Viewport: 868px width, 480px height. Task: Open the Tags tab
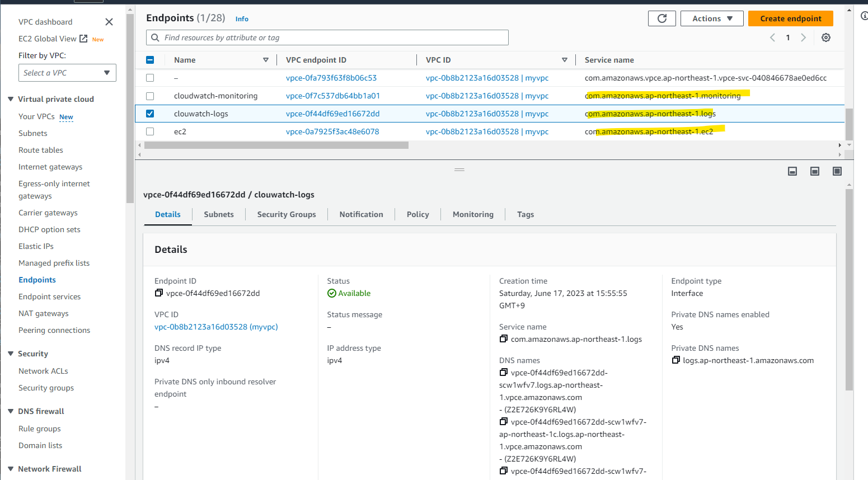[526, 214]
